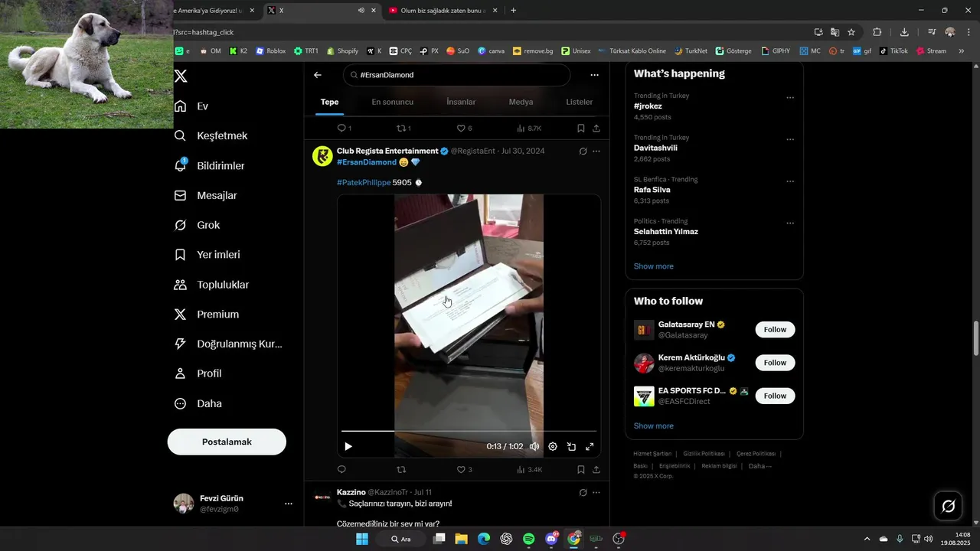Open Grok explain icon on Kazzino post

coord(583,493)
